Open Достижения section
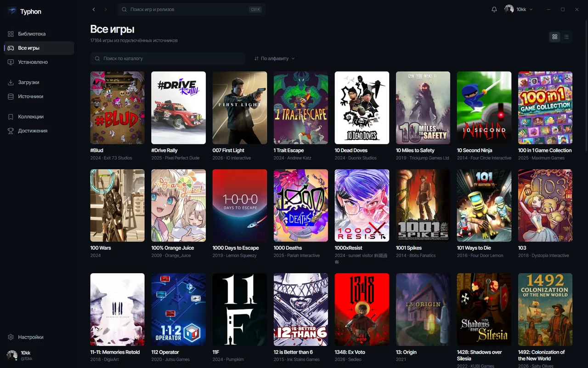This screenshot has width=588, height=368. [39, 131]
